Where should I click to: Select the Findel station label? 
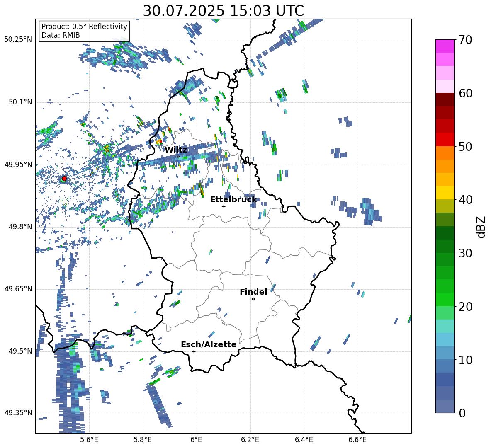tap(253, 292)
